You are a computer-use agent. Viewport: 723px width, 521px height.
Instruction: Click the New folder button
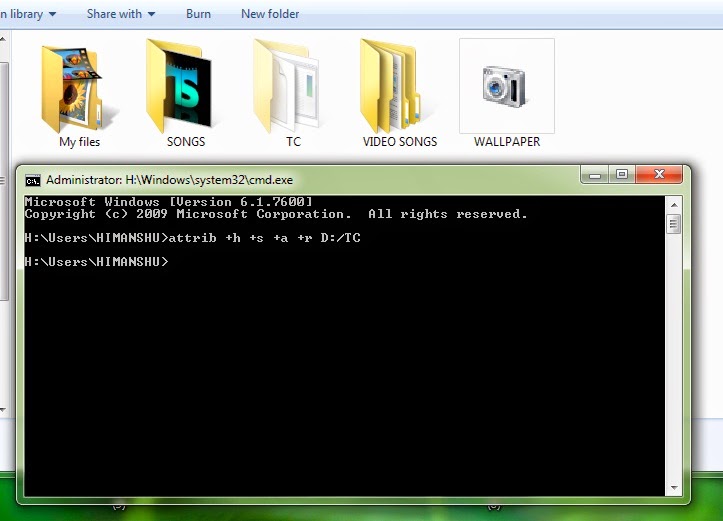(x=270, y=14)
